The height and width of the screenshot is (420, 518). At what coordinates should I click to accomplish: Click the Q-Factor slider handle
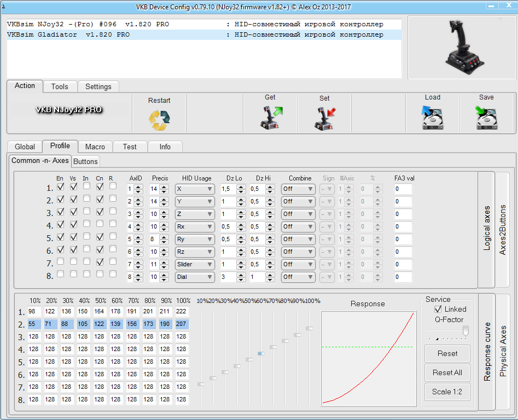pos(465,330)
